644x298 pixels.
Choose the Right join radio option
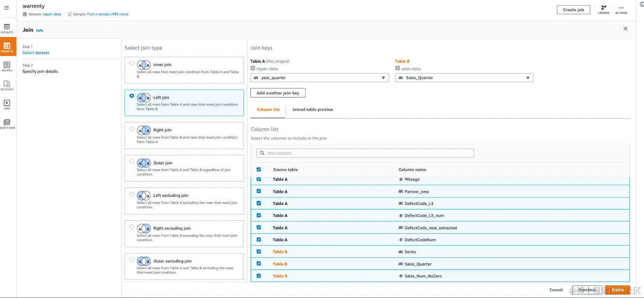[132, 129]
